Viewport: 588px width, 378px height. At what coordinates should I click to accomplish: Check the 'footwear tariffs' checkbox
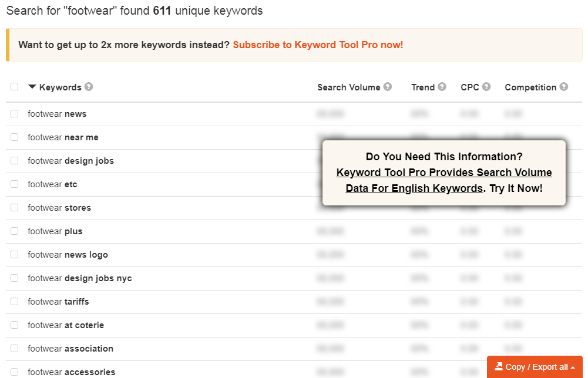pos(14,301)
